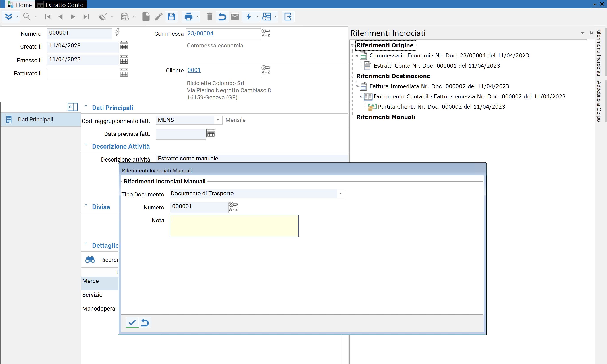Select Commessa in Economia tree item
The image size is (607, 364).
(449, 55)
